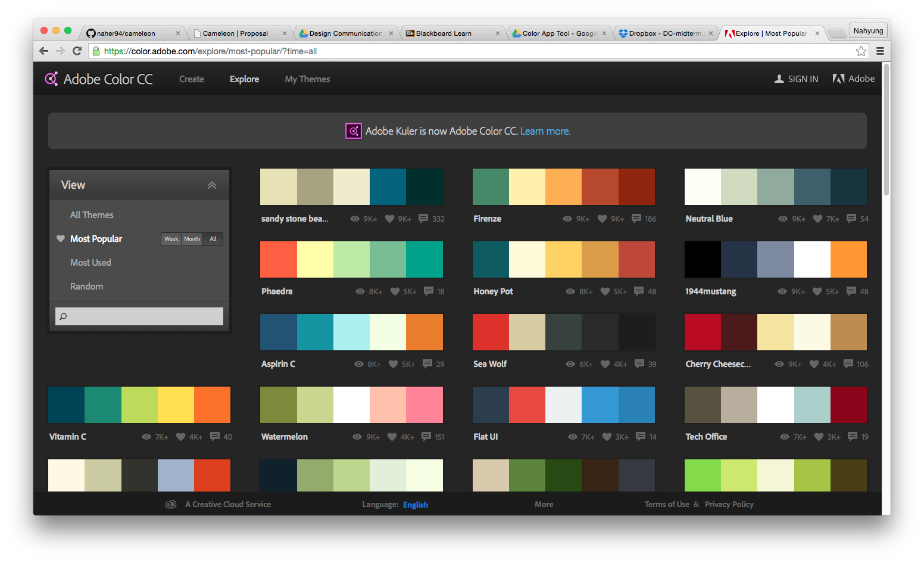The width and height of the screenshot is (924, 563).
Task: Click the eye icon on Flat UI theme
Action: [573, 437]
